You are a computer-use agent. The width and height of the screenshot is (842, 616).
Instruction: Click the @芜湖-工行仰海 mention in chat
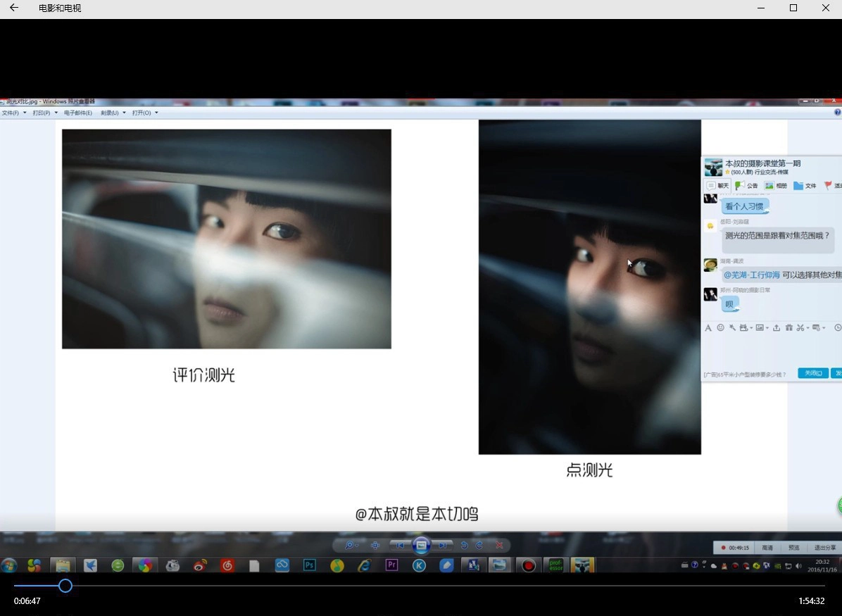pyautogui.click(x=751, y=275)
